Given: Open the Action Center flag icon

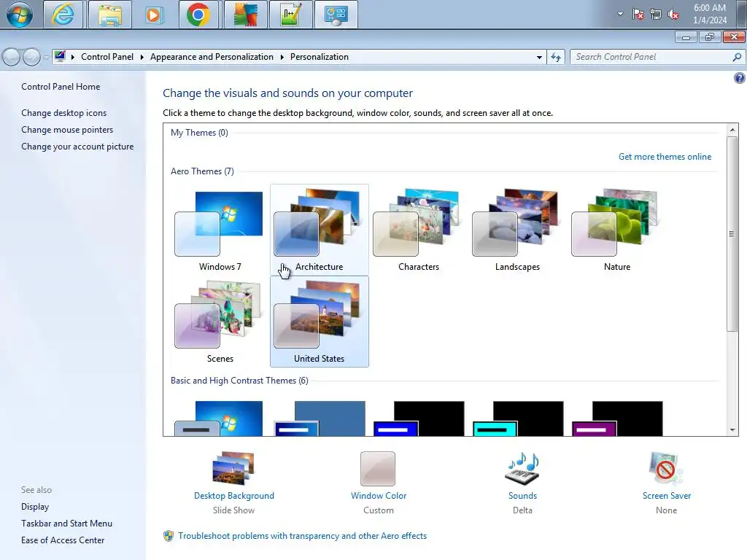Looking at the screenshot, I should pyautogui.click(x=638, y=14).
